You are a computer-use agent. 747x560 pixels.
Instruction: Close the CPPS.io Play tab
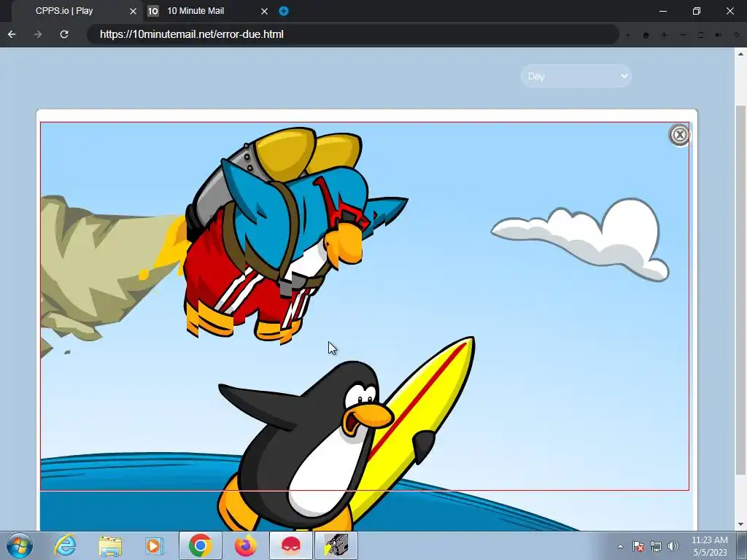[133, 11]
